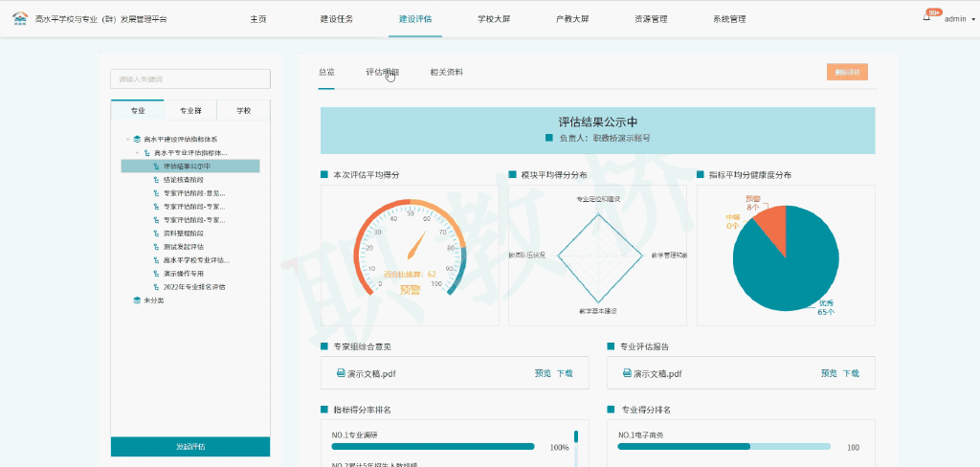Click the icon beside 演示操作专用

[x=156, y=274]
